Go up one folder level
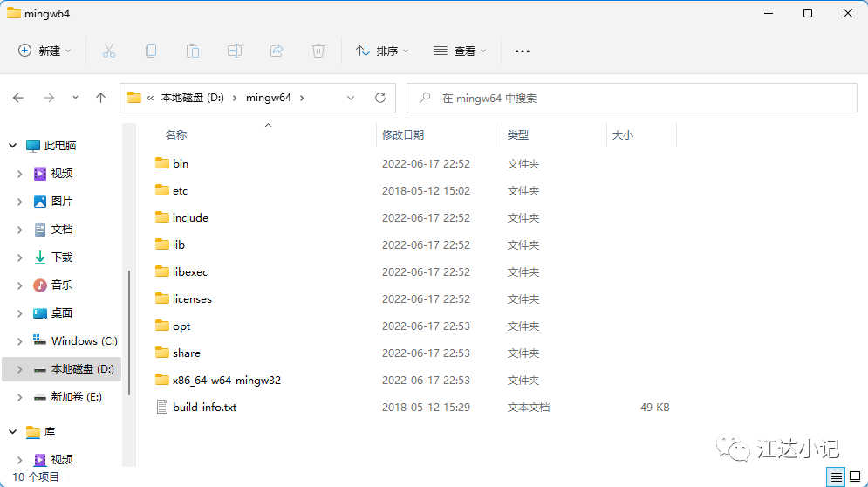 (100, 98)
